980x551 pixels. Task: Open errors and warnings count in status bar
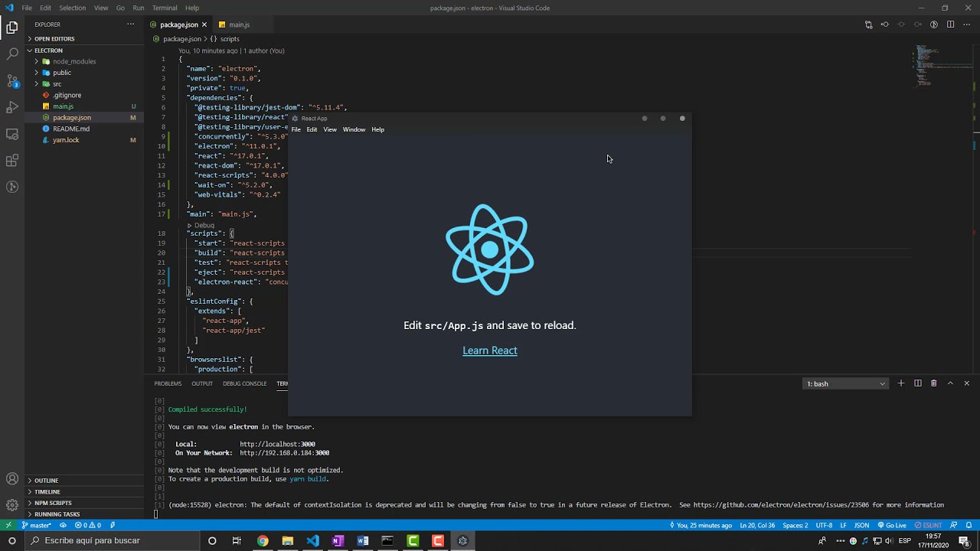[87, 525]
